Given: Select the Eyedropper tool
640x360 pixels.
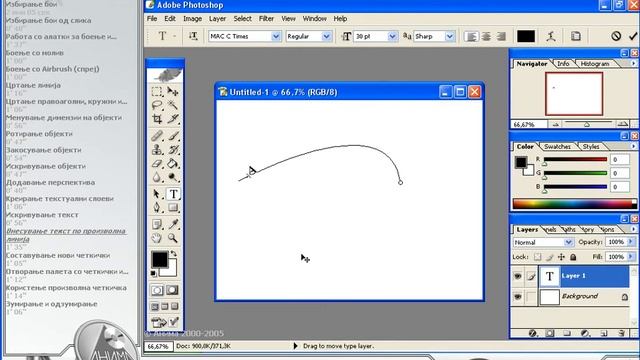Looking at the screenshot, I should (x=173, y=224).
